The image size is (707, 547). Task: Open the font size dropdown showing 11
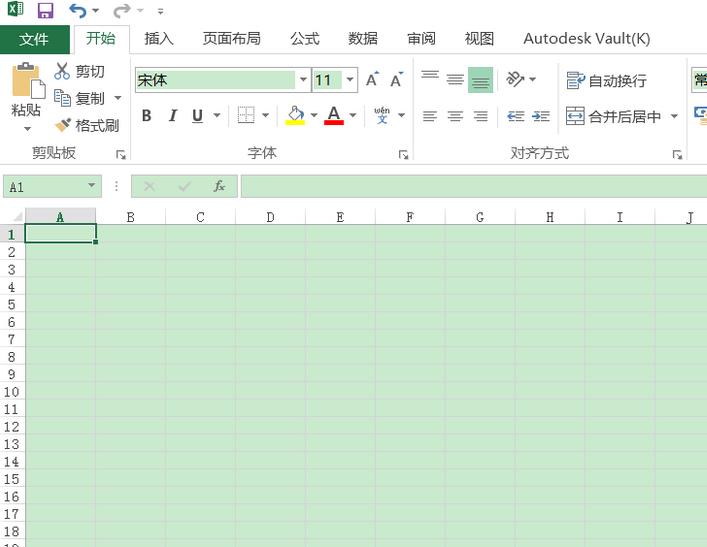(x=350, y=80)
